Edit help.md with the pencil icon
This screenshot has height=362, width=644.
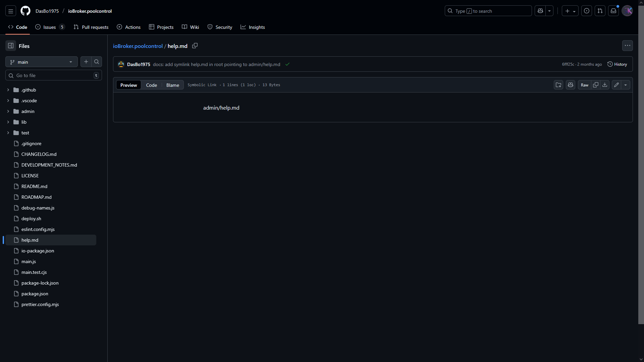[x=616, y=85]
